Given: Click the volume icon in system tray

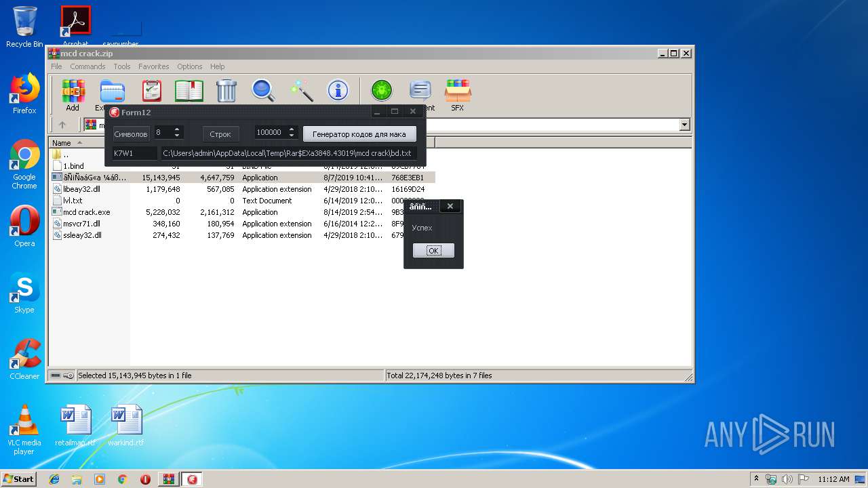Looking at the screenshot, I should (787, 479).
